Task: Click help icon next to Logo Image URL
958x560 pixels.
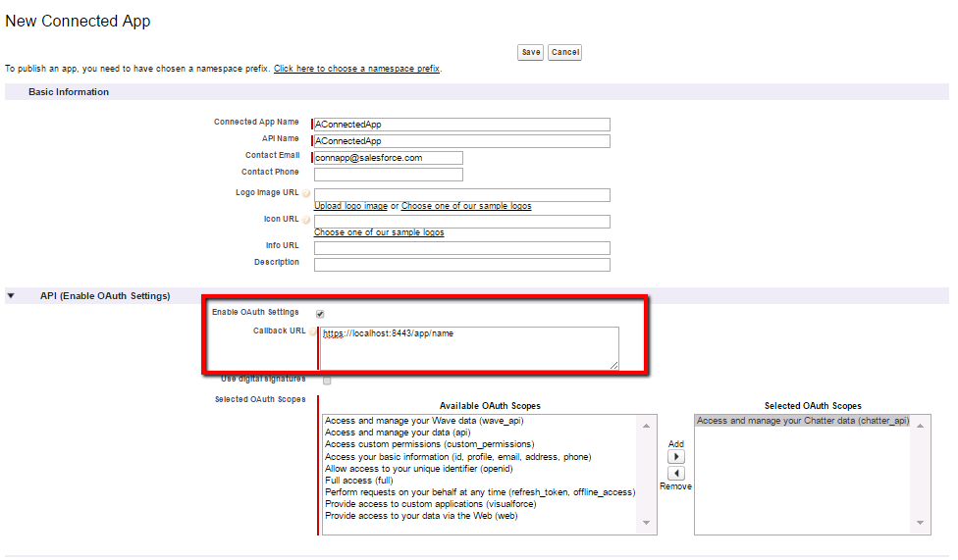Action: pyautogui.click(x=306, y=193)
